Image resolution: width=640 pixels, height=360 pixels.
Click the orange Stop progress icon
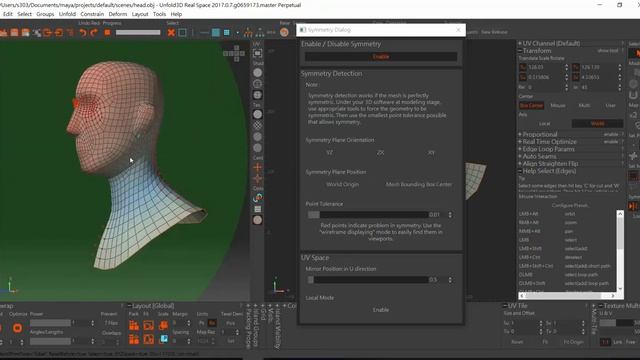[x=107, y=32]
